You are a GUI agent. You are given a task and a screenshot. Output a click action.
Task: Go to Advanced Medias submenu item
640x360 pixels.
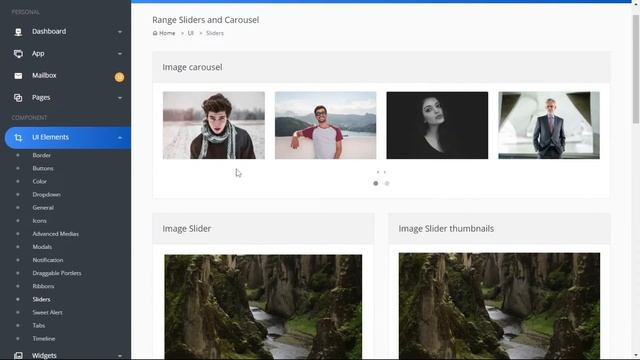tap(56, 234)
